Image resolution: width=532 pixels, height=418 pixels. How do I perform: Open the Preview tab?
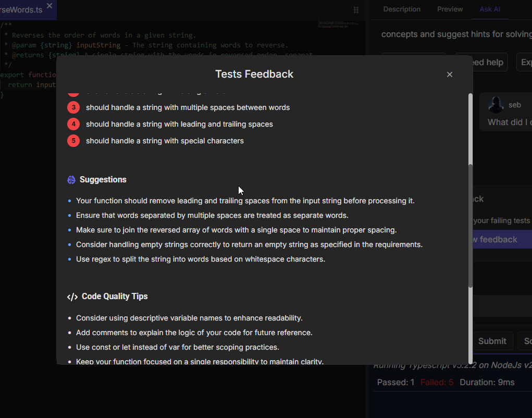450,9
